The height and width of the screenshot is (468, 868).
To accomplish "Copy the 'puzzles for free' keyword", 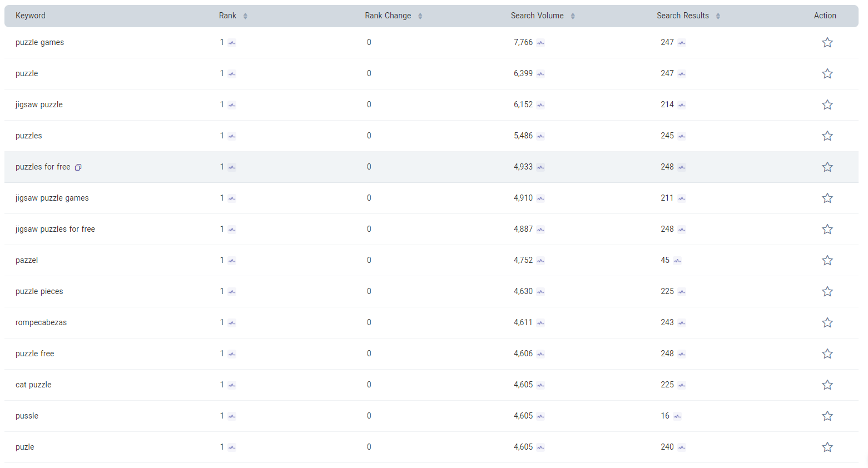I will [78, 167].
